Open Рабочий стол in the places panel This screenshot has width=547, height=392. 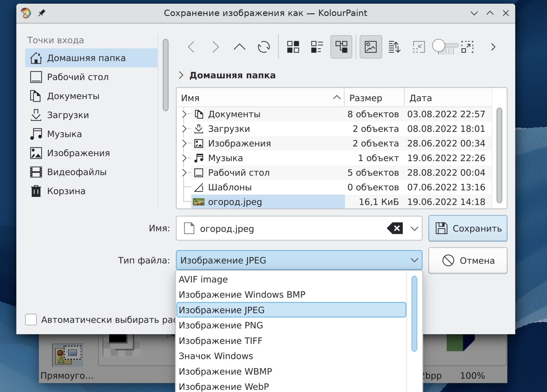point(91,77)
